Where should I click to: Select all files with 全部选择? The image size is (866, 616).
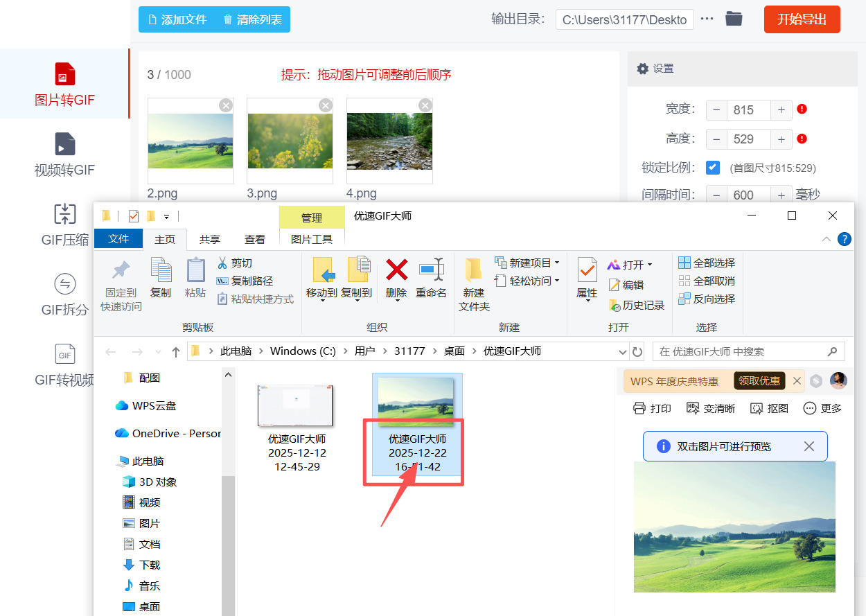tap(707, 263)
